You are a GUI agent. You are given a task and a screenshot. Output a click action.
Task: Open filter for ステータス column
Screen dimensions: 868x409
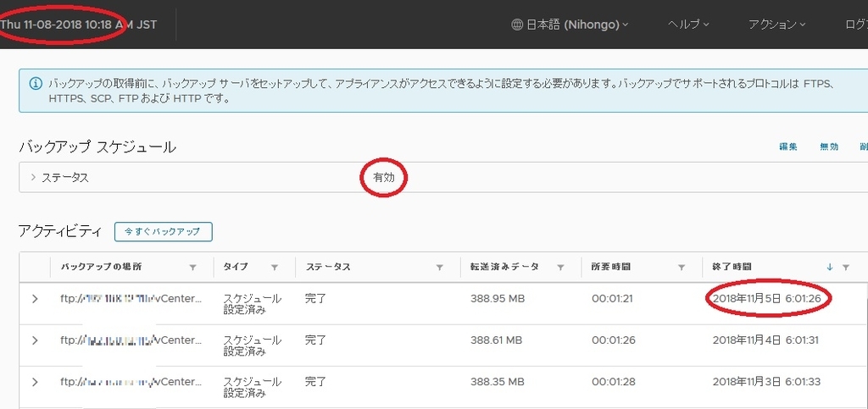[440, 268]
